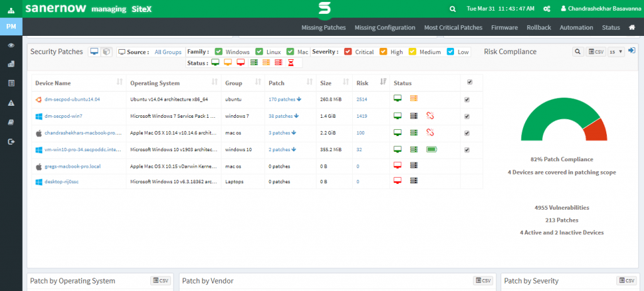Toggle the Medium severity checkbox
This screenshot has width=644, height=291.
412,52
